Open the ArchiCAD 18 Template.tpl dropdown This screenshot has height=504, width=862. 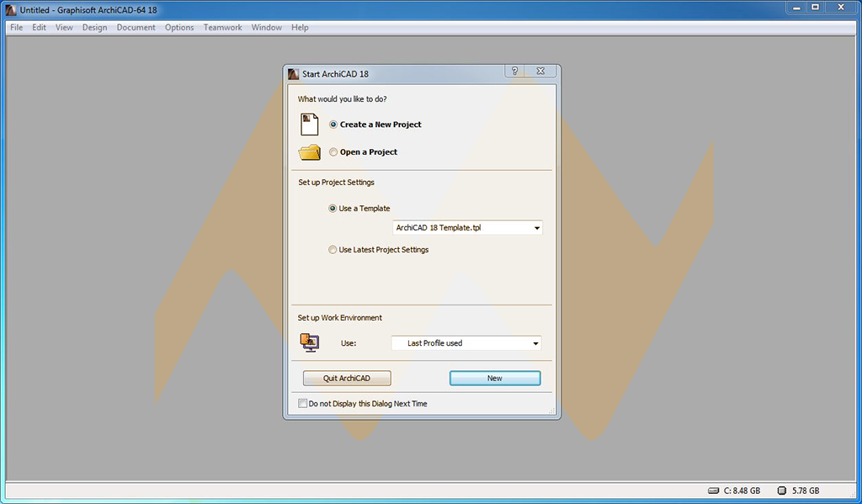pyautogui.click(x=536, y=227)
